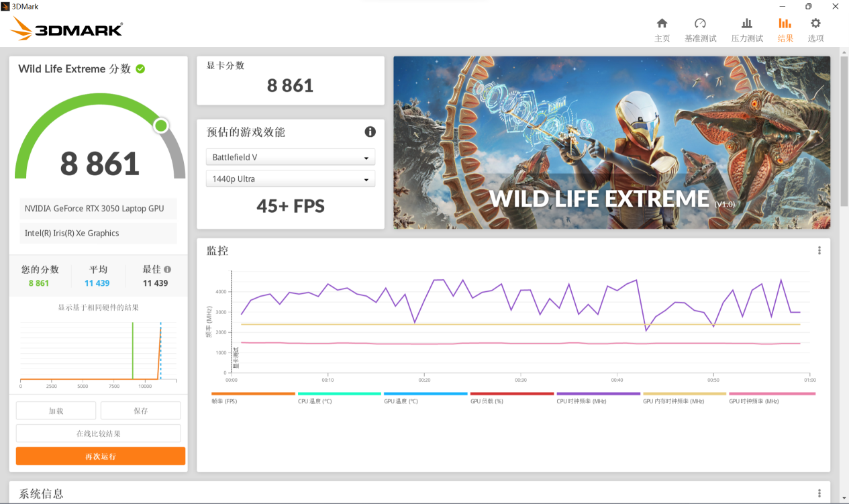Click the Intel(R) Iris(R) Xe Graphics entry
The image size is (849, 504).
99,233
